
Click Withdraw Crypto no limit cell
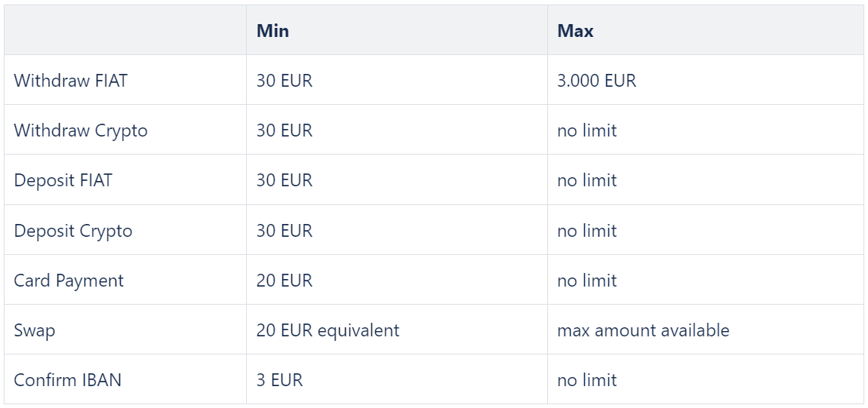pos(586,130)
